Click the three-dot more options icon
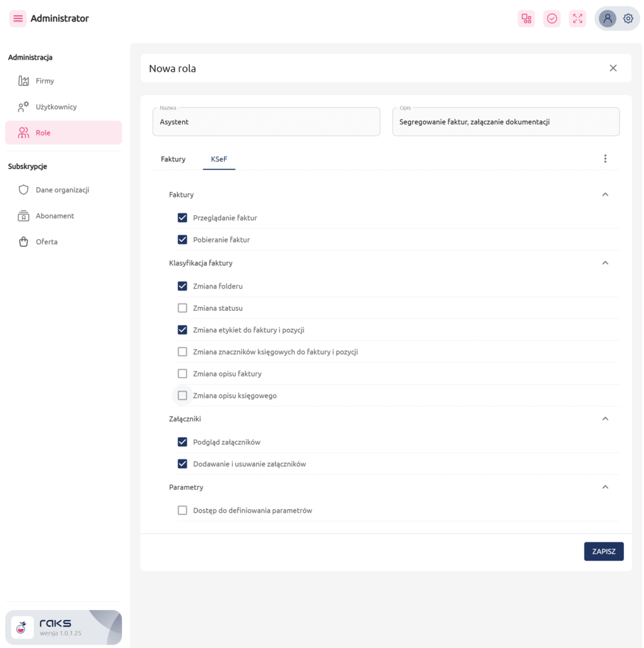This screenshot has height=648, width=644. click(x=605, y=159)
